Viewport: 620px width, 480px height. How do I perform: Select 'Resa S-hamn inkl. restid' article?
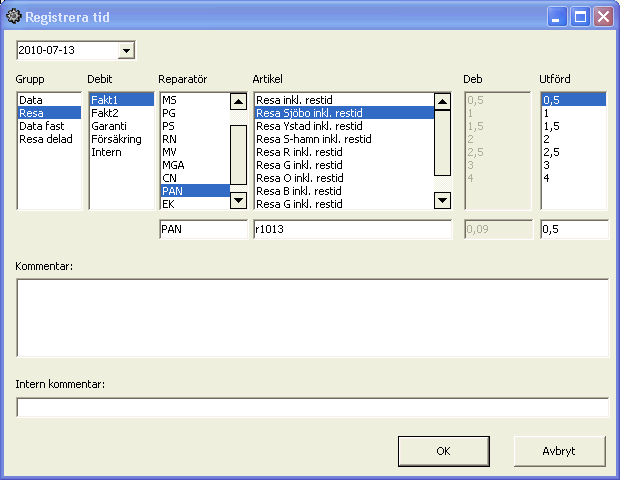coord(313,139)
